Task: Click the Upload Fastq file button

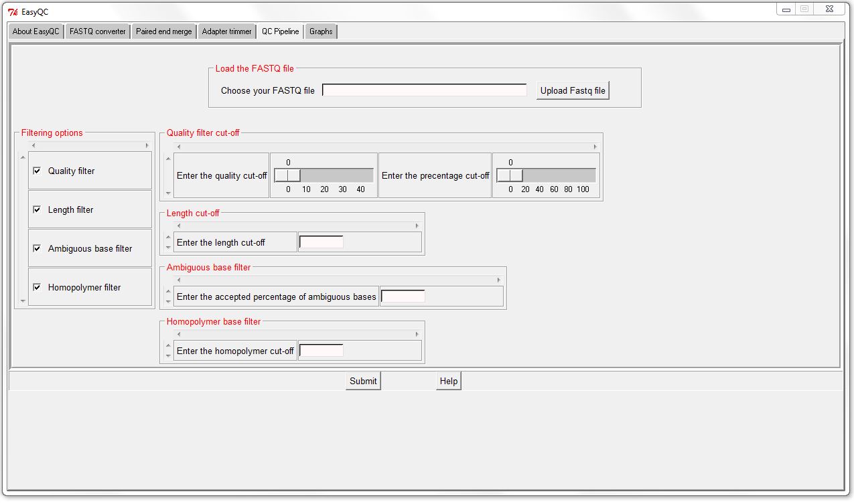Action: click(573, 90)
